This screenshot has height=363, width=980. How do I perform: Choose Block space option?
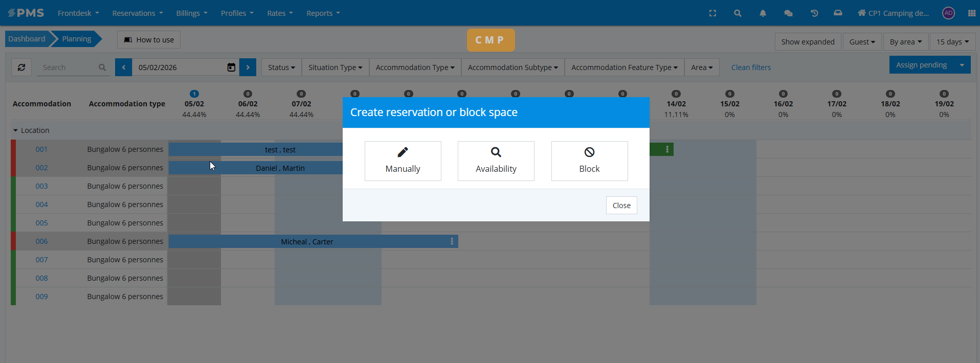pyautogui.click(x=589, y=161)
